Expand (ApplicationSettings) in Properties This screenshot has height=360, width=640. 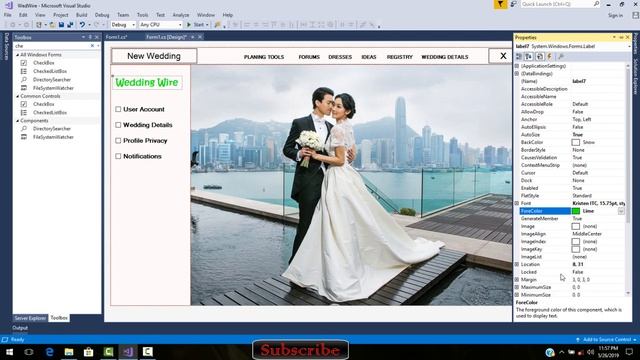517,66
